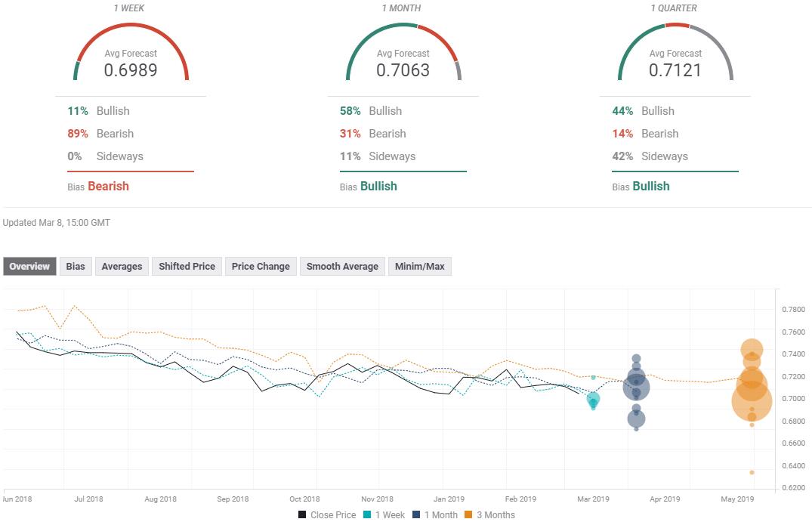Image resolution: width=812 pixels, height=522 pixels.
Task: Click the 0.6989 average forecast value
Action: 131,70
